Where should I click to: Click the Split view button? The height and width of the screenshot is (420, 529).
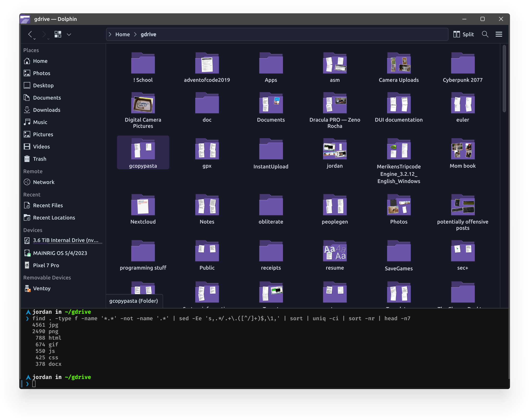pos(464,34)
